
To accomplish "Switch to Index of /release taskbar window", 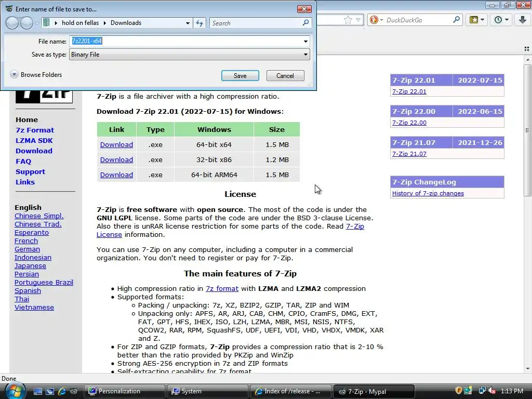I will click(291, 391).
